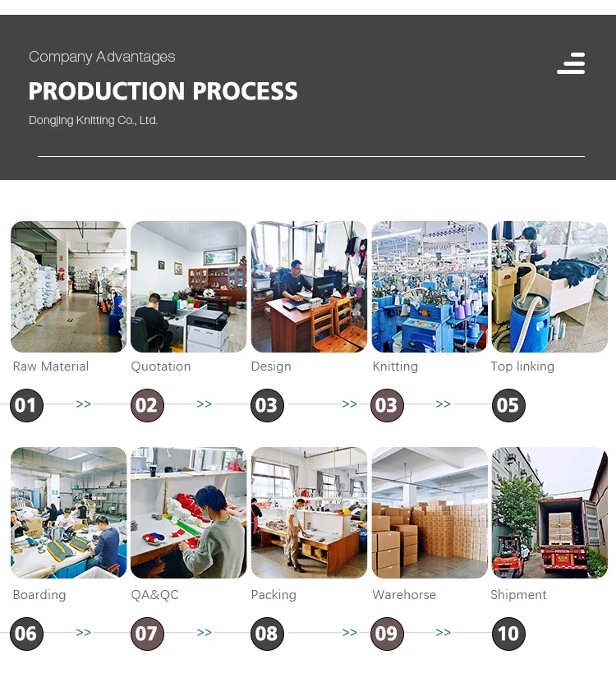The width and height of the screenshot is (616, 687).
Task: Click the step 02 number badge
Action: point(147,405)
